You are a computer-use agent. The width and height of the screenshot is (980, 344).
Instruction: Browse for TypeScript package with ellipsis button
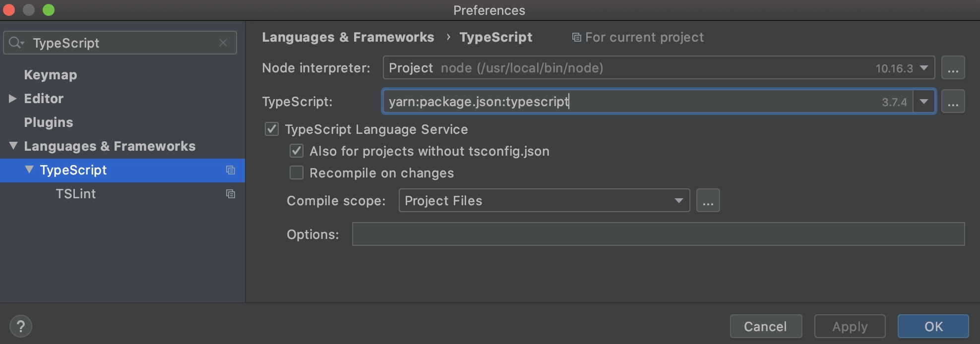953,102
